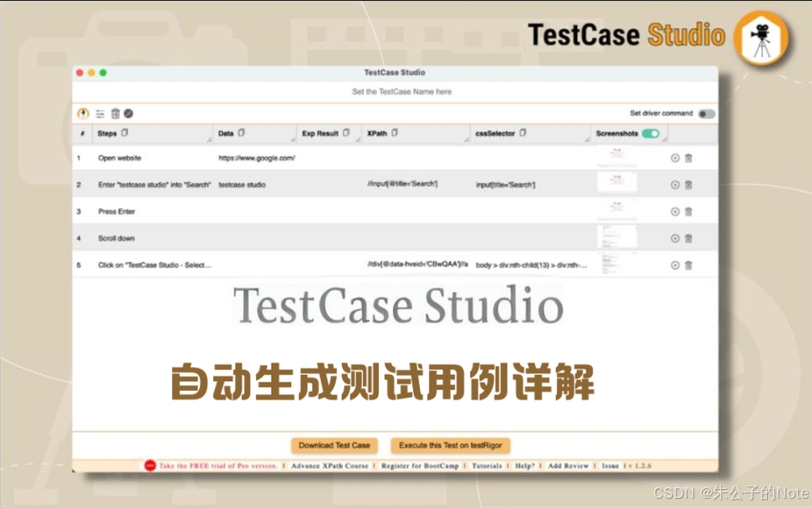Open screenshot thumbnail for 'Press Enter' step
Screen dimensions: 812x508
[617, 209]
